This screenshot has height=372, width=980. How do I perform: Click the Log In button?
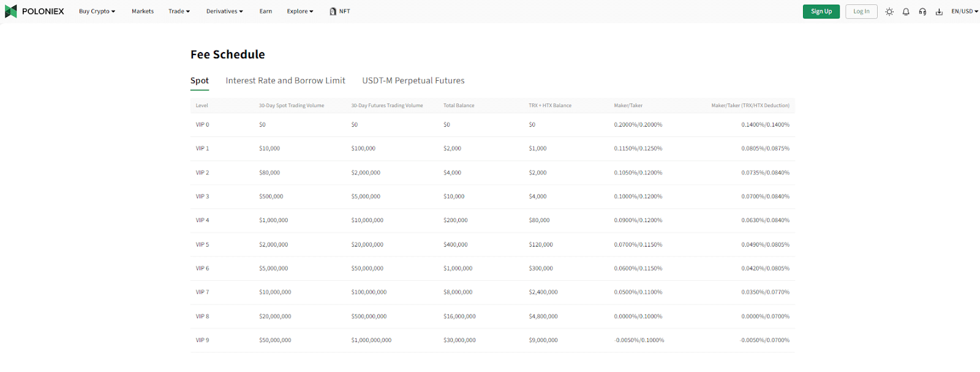coord(861,12)
